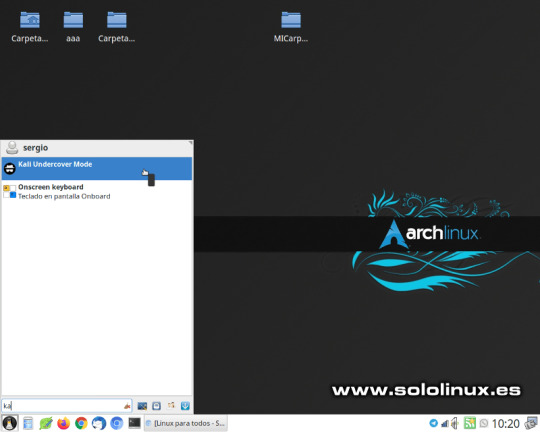Launch Kali Undercover Mode from results
540x432 pixels.
97,168
